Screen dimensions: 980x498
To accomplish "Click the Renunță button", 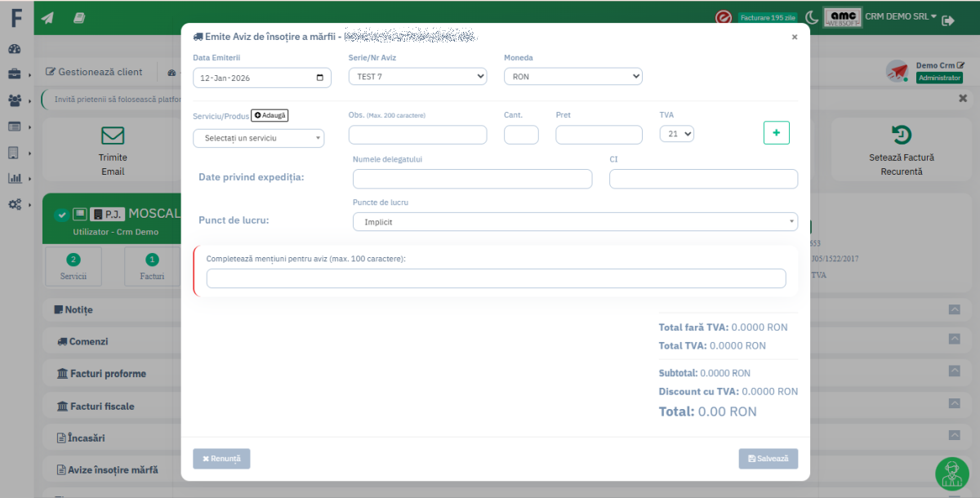I will 221,459.
